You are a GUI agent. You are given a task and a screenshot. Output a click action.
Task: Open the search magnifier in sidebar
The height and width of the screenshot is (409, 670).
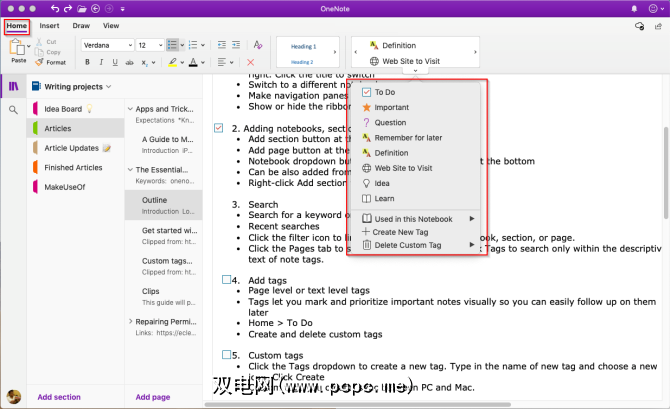click(x=14, y=109)
